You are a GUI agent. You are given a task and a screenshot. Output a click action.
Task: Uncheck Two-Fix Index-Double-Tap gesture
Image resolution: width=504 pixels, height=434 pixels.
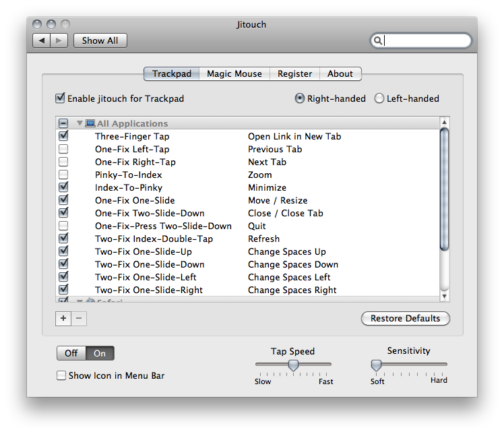point(63,238)
